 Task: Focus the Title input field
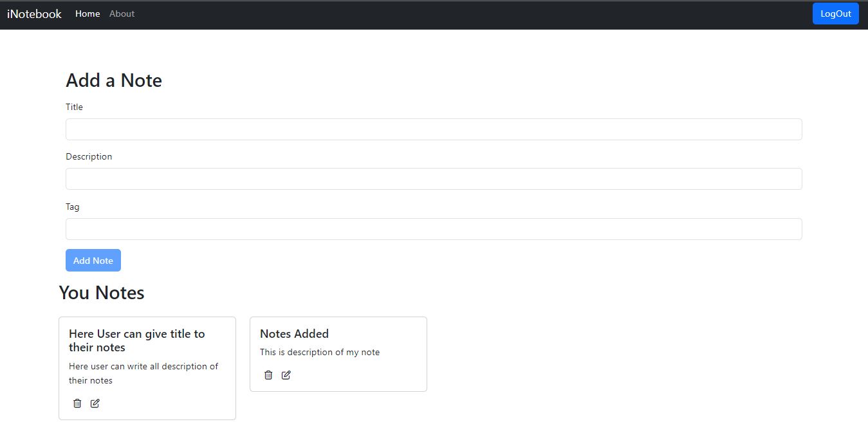[x=434, y=129]
